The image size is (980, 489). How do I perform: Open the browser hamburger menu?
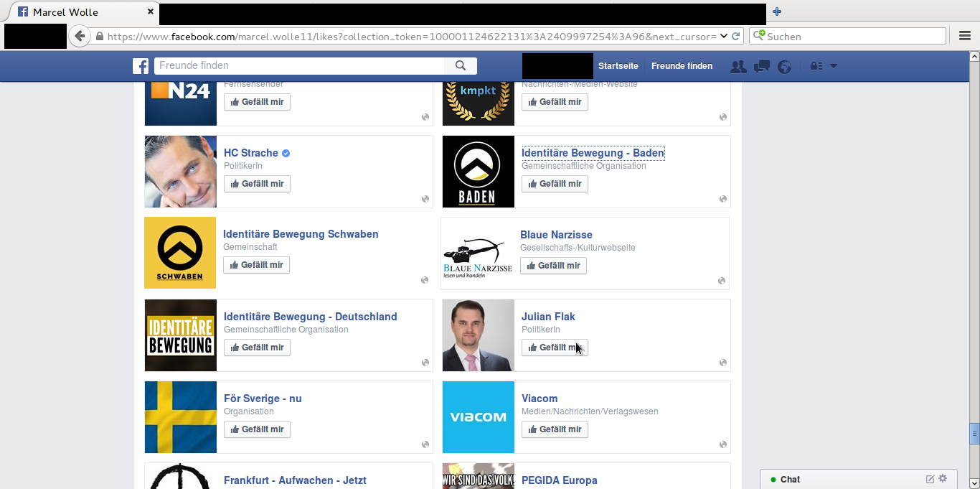coord(965,37)
